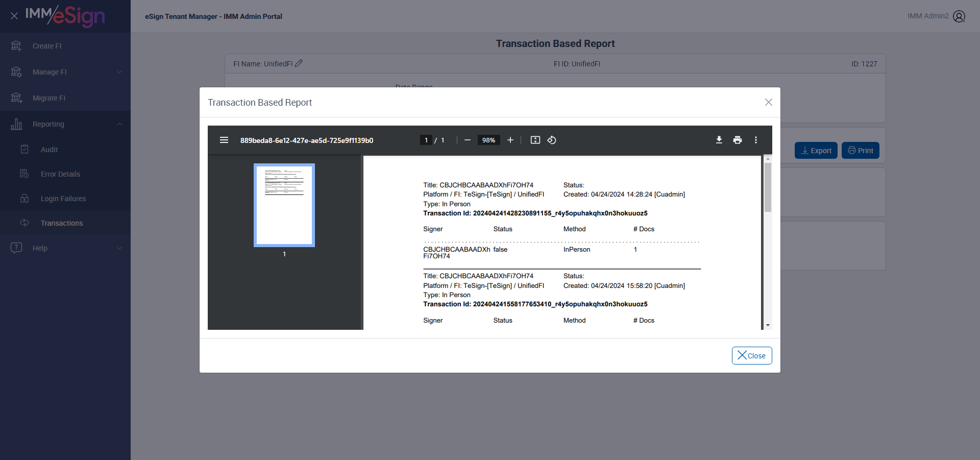Close the dialog with the top X
Screen dimensions: 980x460
[x=769, y=102]
